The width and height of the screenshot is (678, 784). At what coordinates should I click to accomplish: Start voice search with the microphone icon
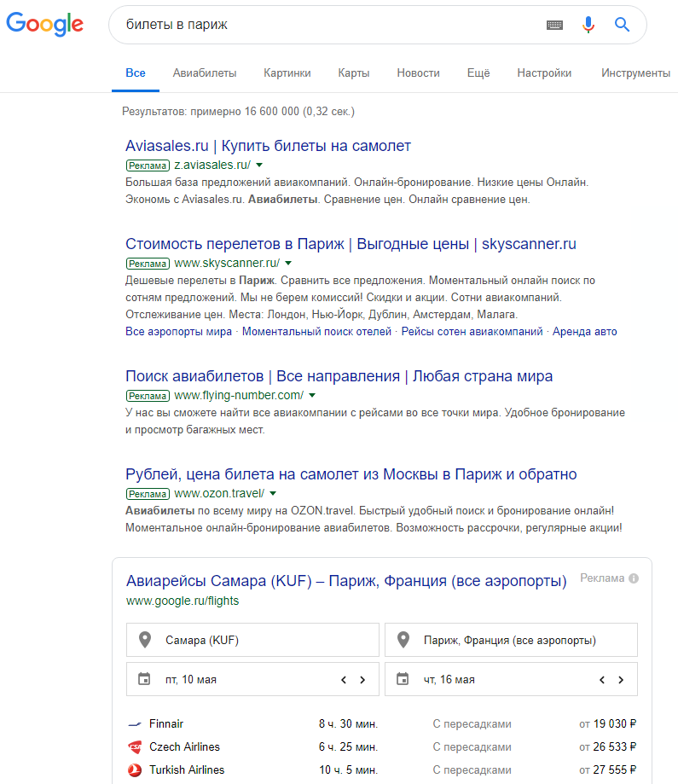pyautogui.click(x=588, y=25)
